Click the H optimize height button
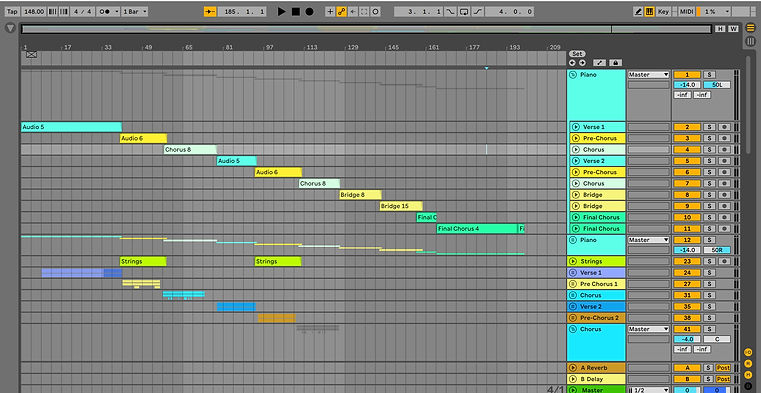Screen dimensions: 761x393 [x=720, y=29]
